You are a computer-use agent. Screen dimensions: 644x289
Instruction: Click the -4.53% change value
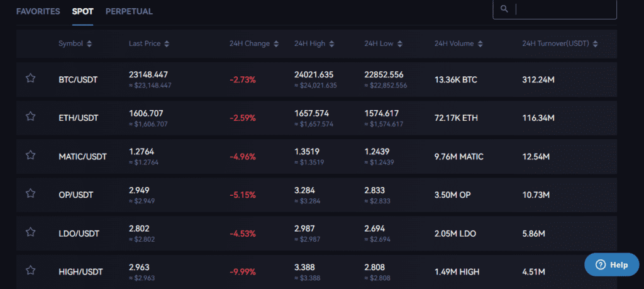pos(243,234)
